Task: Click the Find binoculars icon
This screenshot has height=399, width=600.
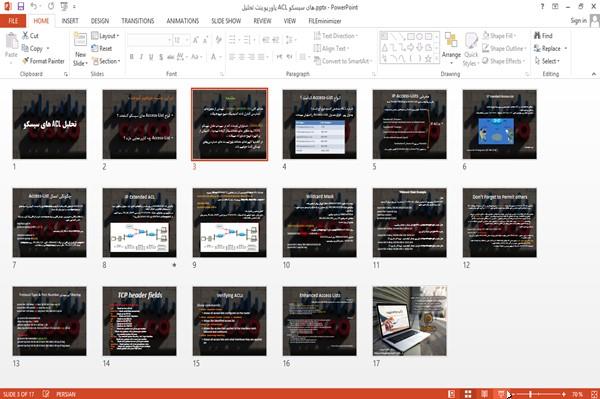Action: click(537, 36)
